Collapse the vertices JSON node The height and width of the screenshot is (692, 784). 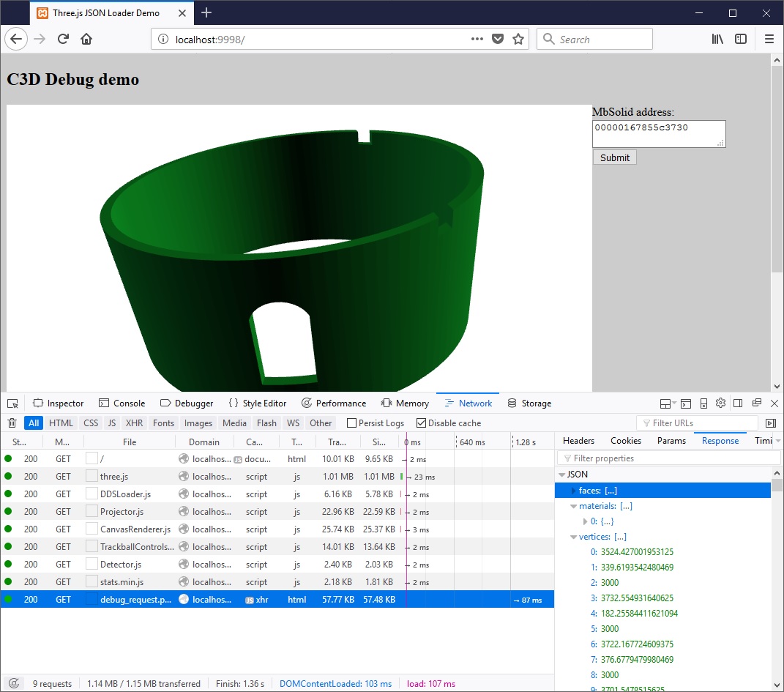[574, 537]
